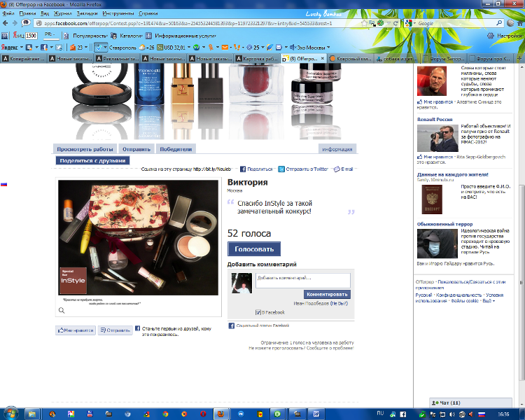This screenshot has width=525, height=420.
Task: Open the информация tab
Action: pos(337,149)
